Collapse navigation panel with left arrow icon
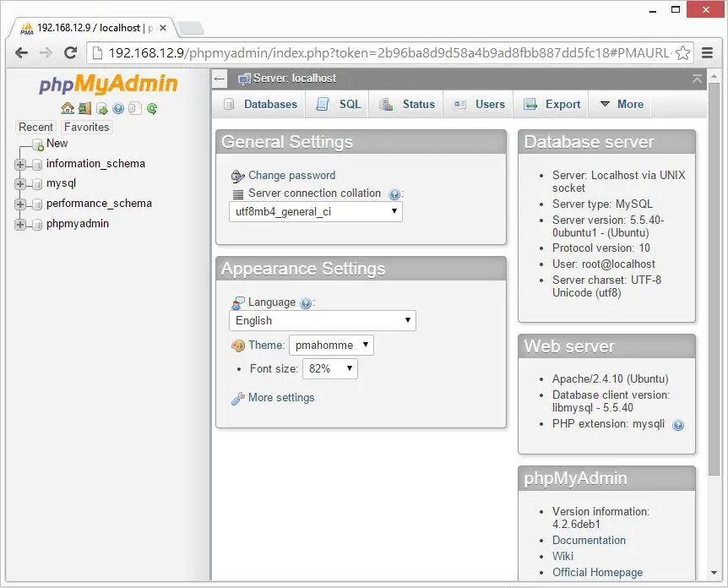The width and height of the screenshot is (728, 588). pos(219,79)
